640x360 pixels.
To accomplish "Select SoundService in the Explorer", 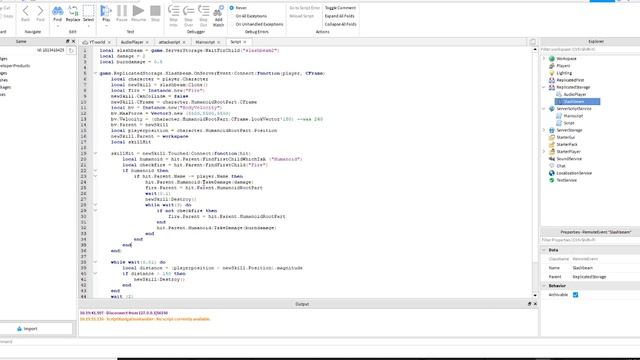I will [x=569, y=159].
